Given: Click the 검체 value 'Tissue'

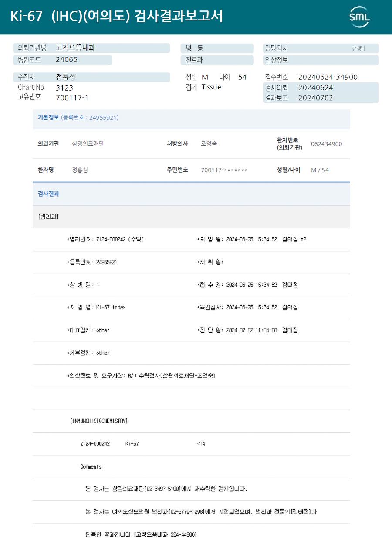Looking at the screenshot, I should pos(211,87).
